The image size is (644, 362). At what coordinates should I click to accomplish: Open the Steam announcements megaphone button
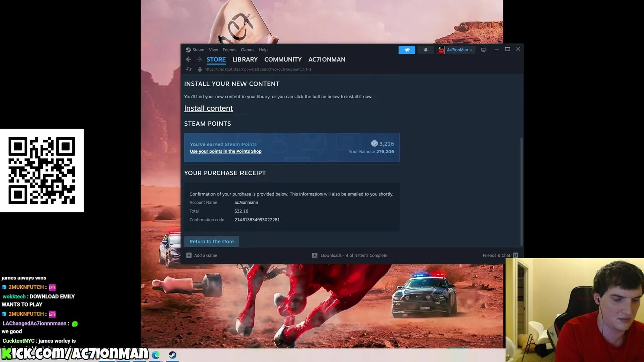click(407, 50)
